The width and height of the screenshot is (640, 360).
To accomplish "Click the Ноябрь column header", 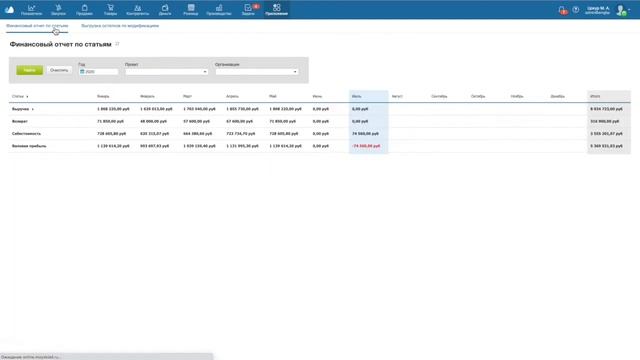I will [517, 96].
